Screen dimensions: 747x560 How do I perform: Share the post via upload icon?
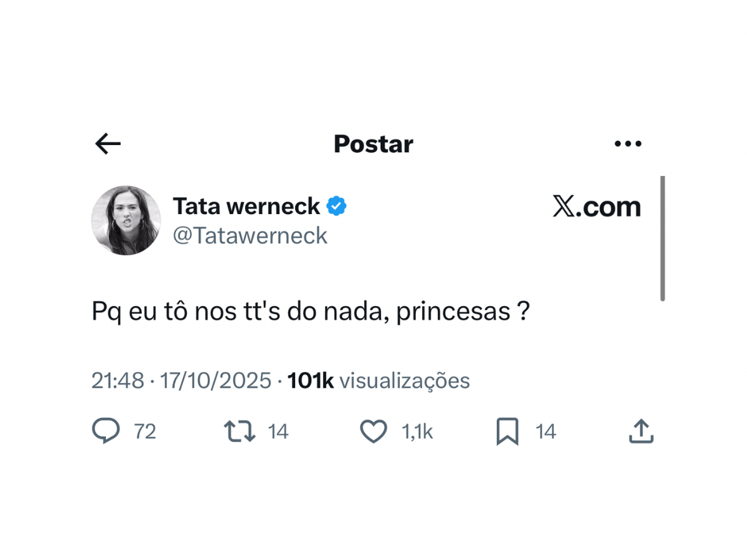(x=641, y=431)
